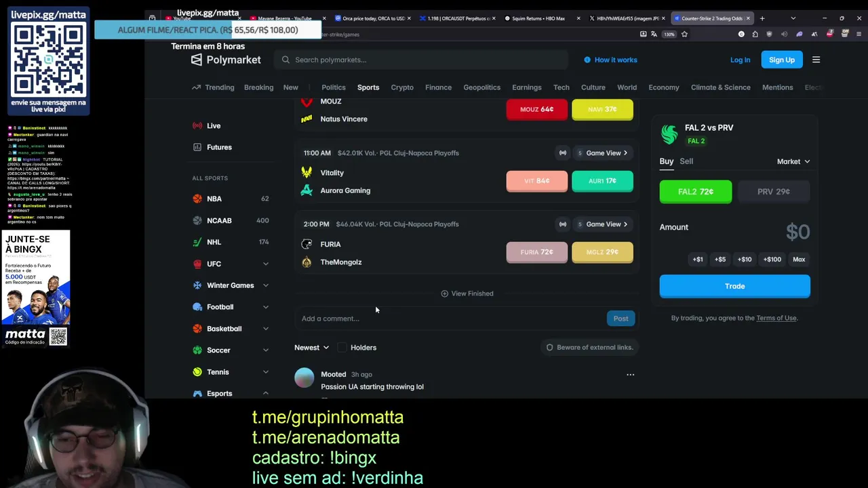Open the Market order type dropdown
Image resolution: width=868 pixels, height=488 pixels.
pyautogui.click(x=793, y=161)
